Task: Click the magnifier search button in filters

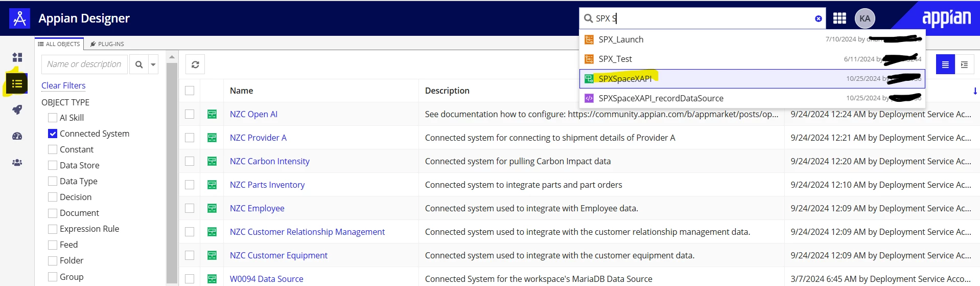Action: [138, 64]
